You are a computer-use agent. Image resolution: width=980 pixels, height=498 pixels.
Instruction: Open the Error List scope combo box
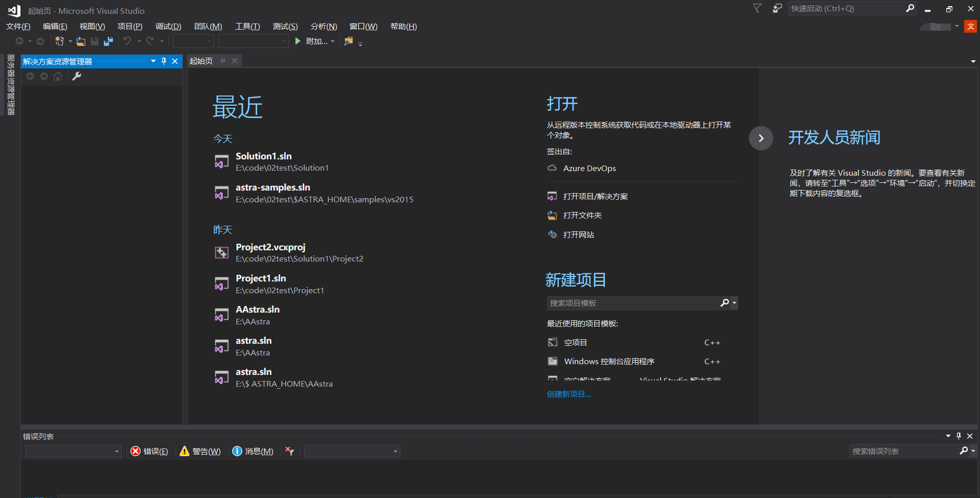(74, 451)
